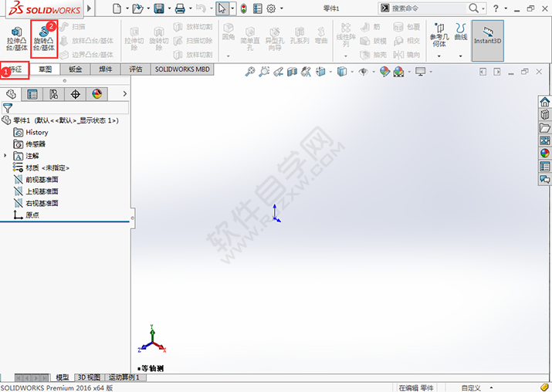Click the Zoom to Area icon
This screenshot has width=552, height=392.
point(264,72)
